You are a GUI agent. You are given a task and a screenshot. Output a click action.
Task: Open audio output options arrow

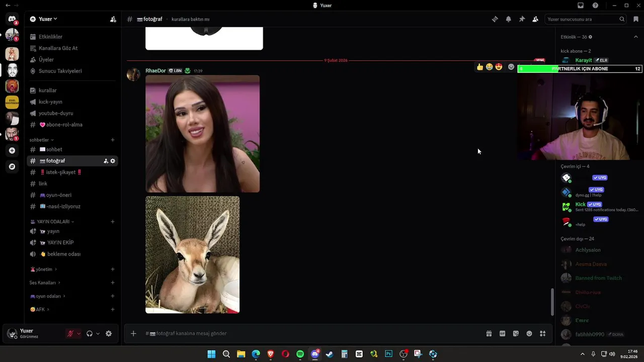(98, 333)
